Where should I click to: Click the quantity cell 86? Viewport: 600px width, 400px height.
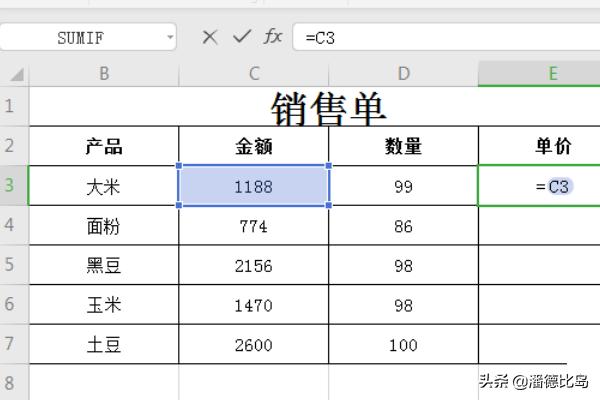[403, 225]
